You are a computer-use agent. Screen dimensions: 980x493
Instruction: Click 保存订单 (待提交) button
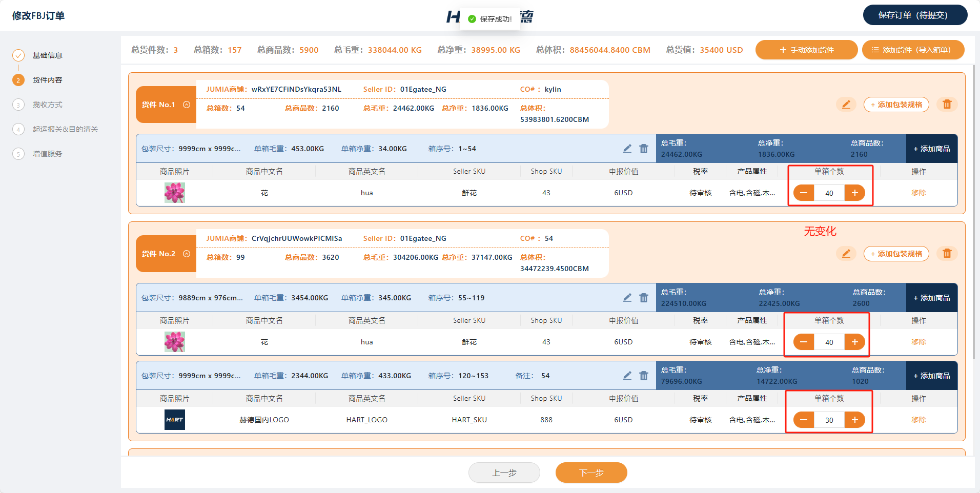pos(914,15)
